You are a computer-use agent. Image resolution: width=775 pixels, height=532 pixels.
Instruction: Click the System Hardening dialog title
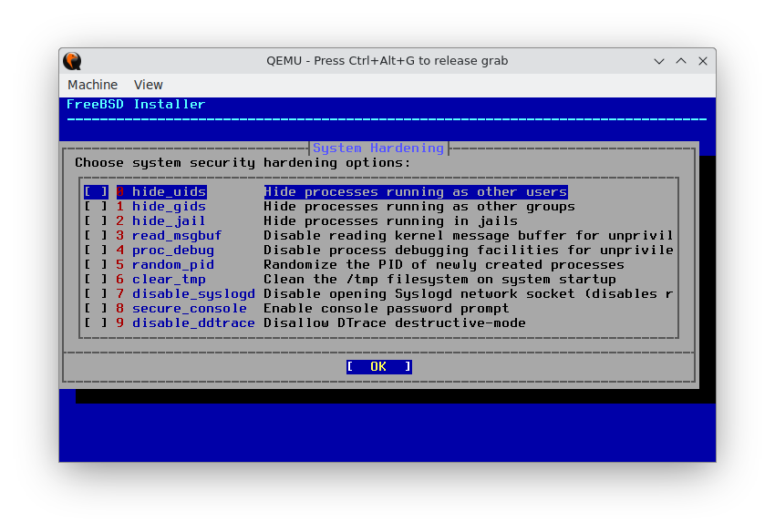377,148
